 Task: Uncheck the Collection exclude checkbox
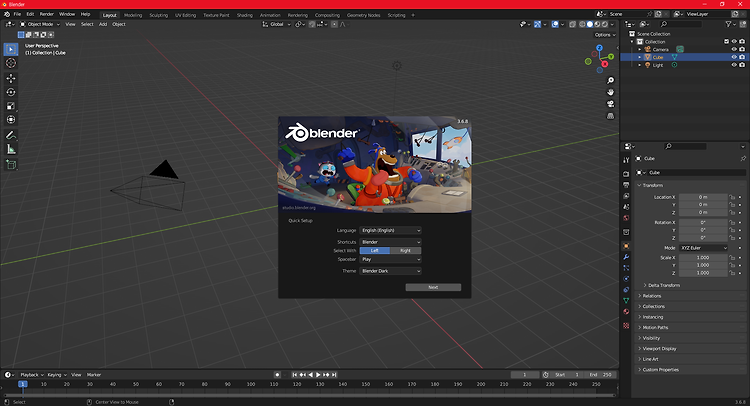click(x=726, y=42)
